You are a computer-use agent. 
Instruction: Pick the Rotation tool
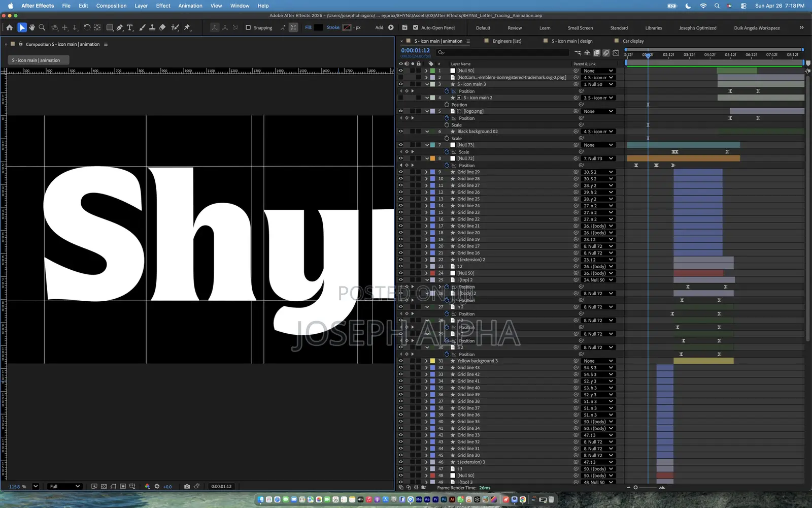pyautogui.click(x=87, y=27)
